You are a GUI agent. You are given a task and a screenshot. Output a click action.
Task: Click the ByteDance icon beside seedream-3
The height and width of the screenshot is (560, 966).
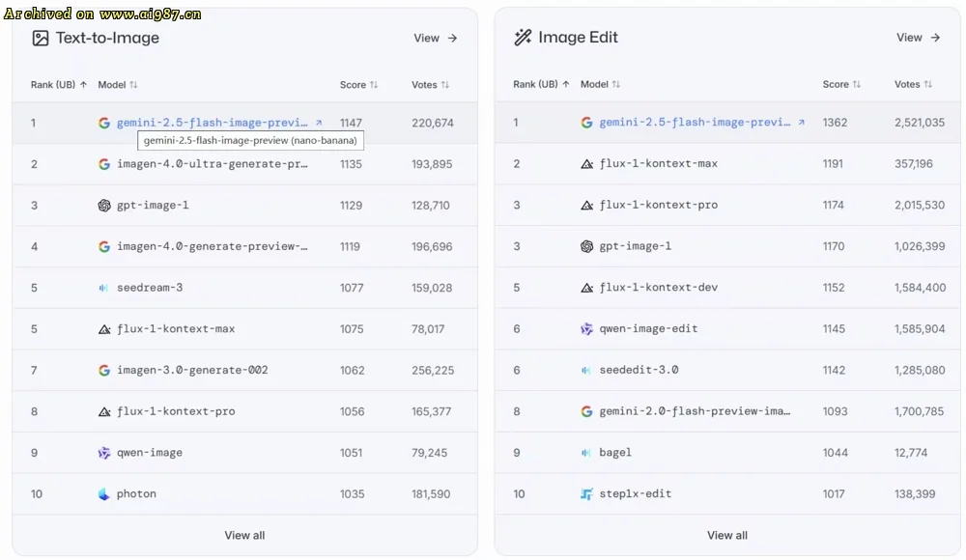pyautogui.click(x=103, y=288)
